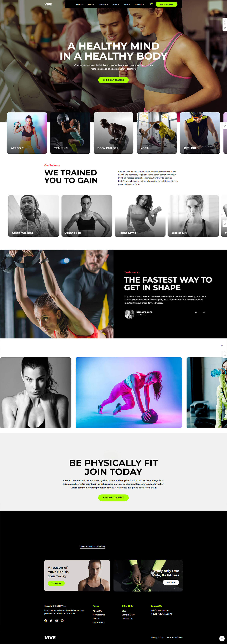
Task: Show previous testimonial with left arrow
Action: (x=196, y=313)
